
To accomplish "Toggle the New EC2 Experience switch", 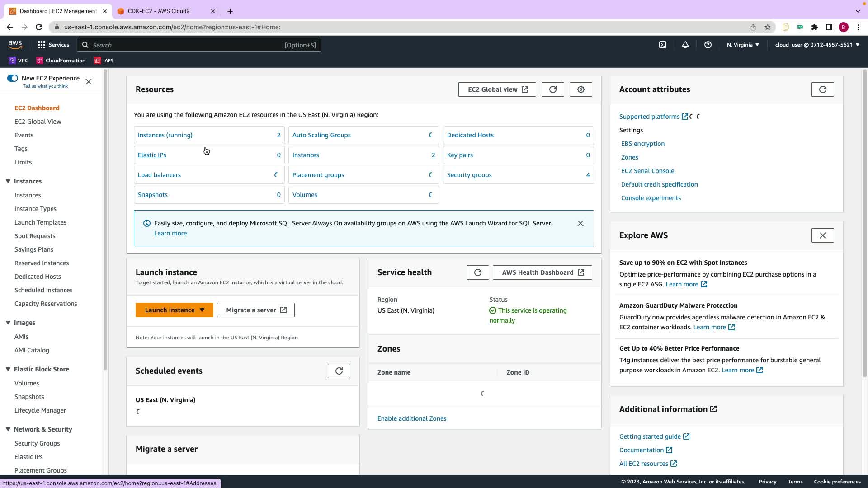I will (x=13, y=78).
